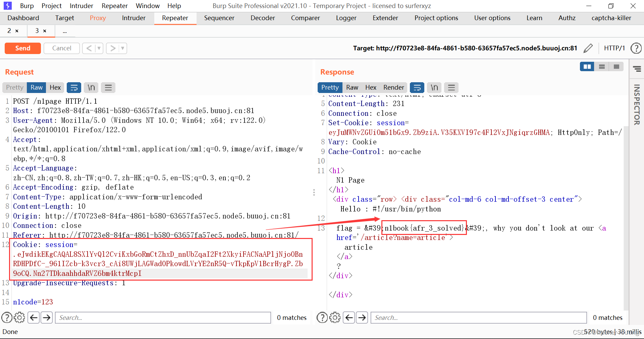Open the Help menu
Image resolution: width=644 pixels, height=339 pixels.
coord(174,6)
